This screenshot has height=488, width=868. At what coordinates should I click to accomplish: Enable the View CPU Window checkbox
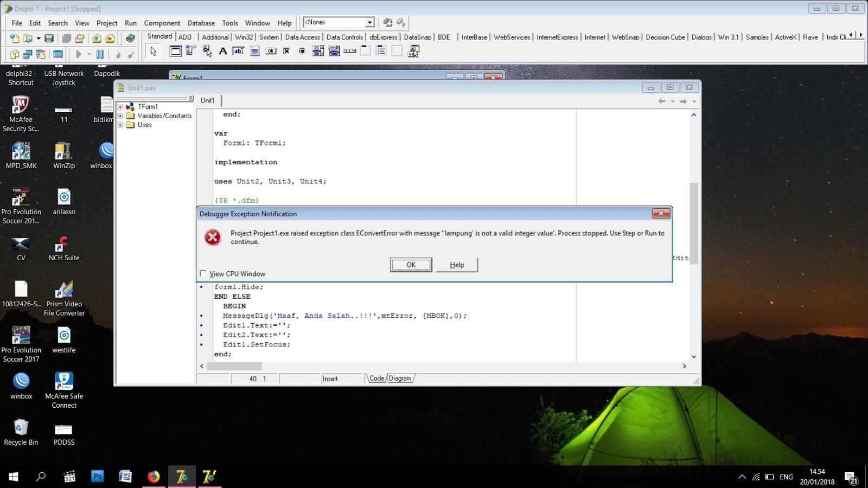[x=204, y=273]
